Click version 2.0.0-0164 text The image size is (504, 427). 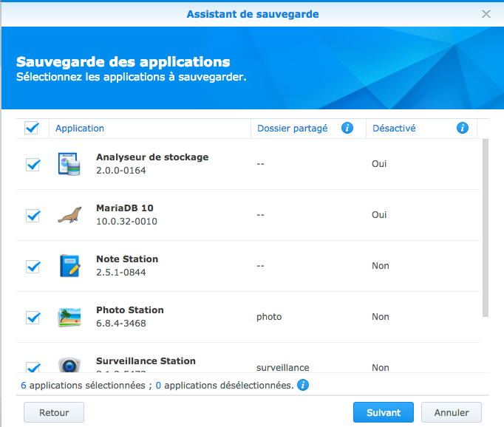click(x=121, y=171)
